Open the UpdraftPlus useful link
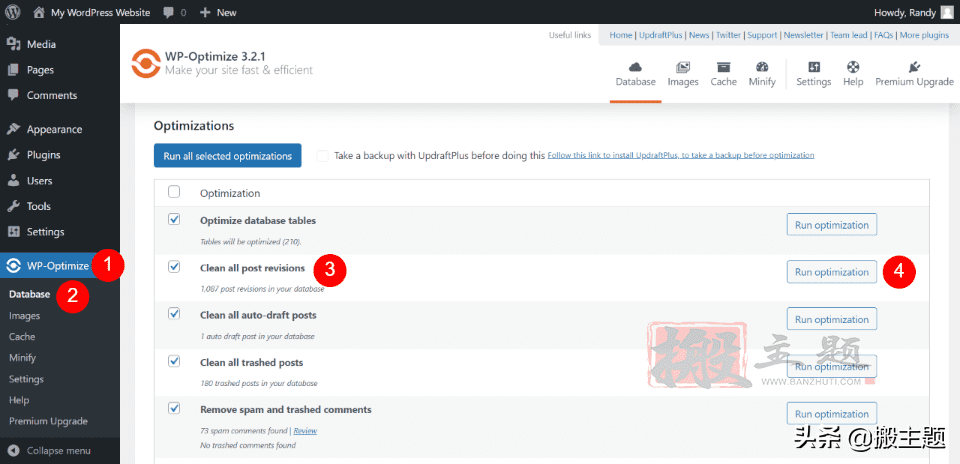The image size is (960, 464). [x=661, y=36]
